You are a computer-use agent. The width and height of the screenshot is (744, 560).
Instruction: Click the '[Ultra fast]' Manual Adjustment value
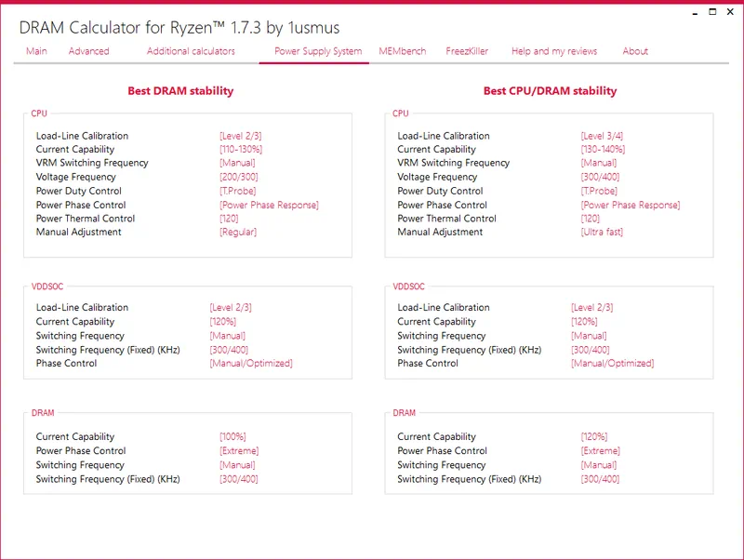tap(602, 232)
